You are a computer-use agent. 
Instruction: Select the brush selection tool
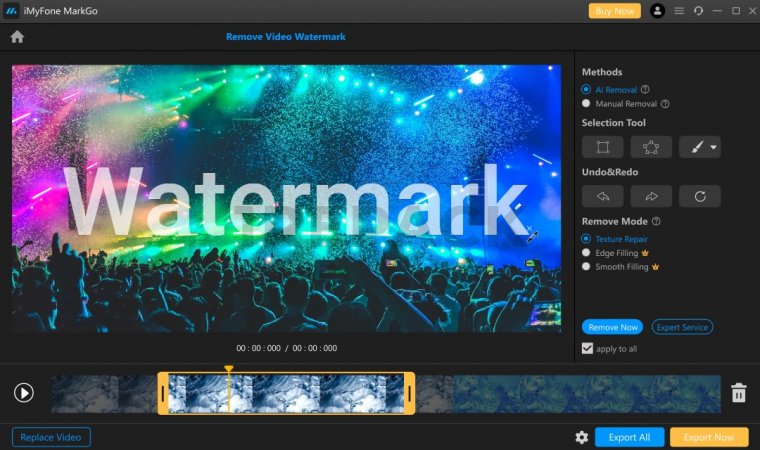[694, 147]
